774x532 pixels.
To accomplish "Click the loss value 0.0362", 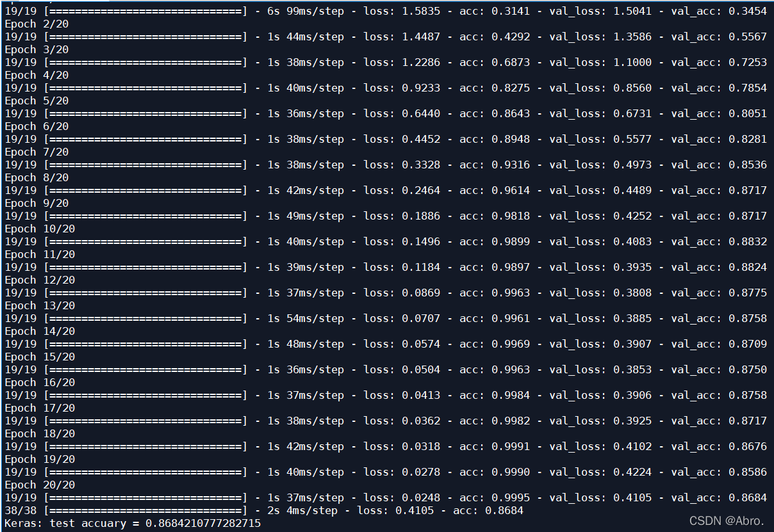I will click(421, 421).
